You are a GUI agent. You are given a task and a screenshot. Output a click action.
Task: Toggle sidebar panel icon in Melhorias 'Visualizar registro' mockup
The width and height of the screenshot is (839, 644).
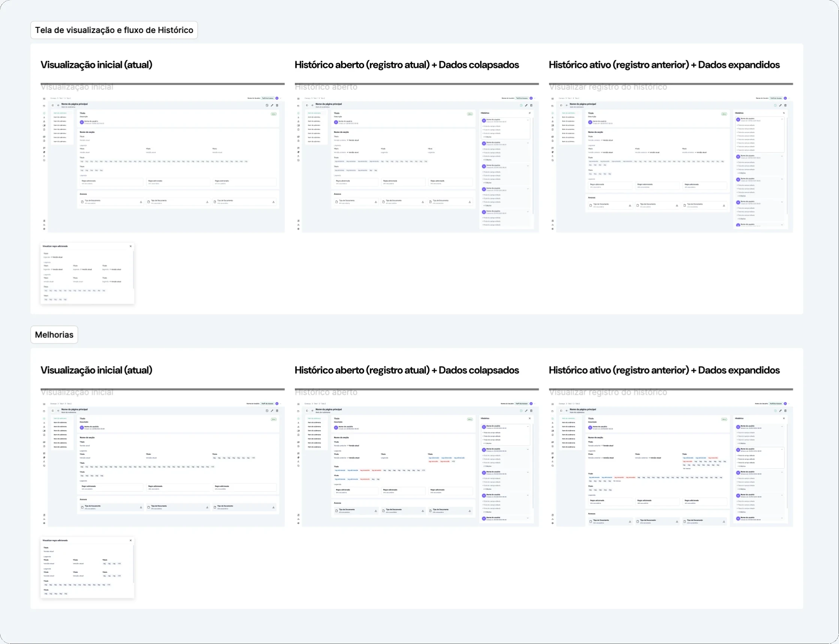click(x=561, y=410)
